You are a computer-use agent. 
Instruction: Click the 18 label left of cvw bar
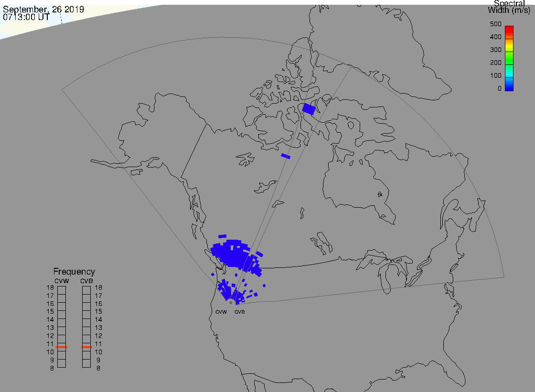pyautogui.click(x=50, y=287)
